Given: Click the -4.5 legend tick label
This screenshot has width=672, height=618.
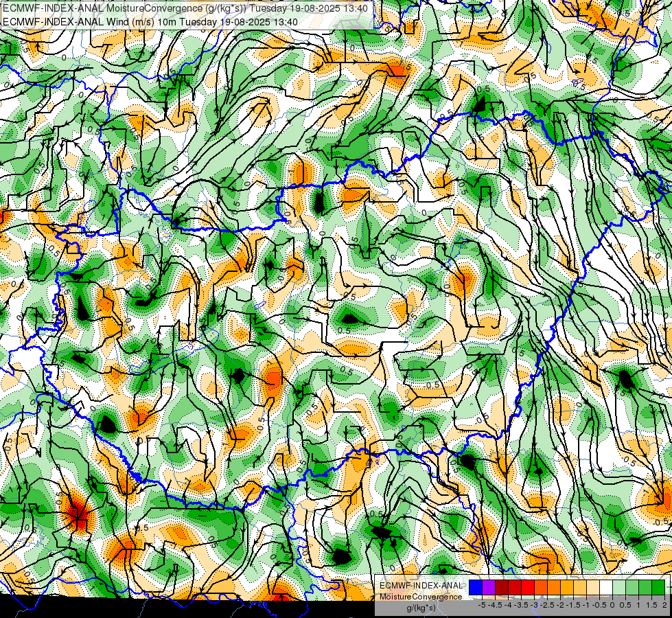Looking at the screenshot, I should (x=495, y=605).
